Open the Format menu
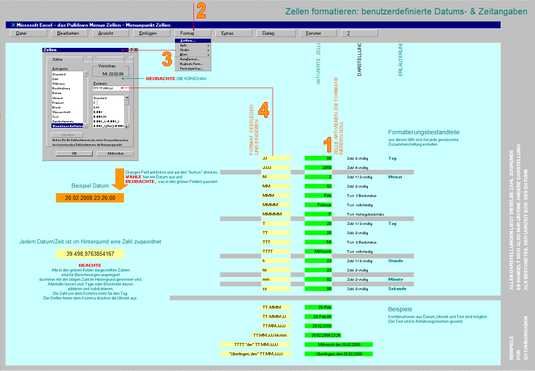Image resolution: width=535 pixels, height=371 pixels. pyautogui.click(x=193, y=33)
